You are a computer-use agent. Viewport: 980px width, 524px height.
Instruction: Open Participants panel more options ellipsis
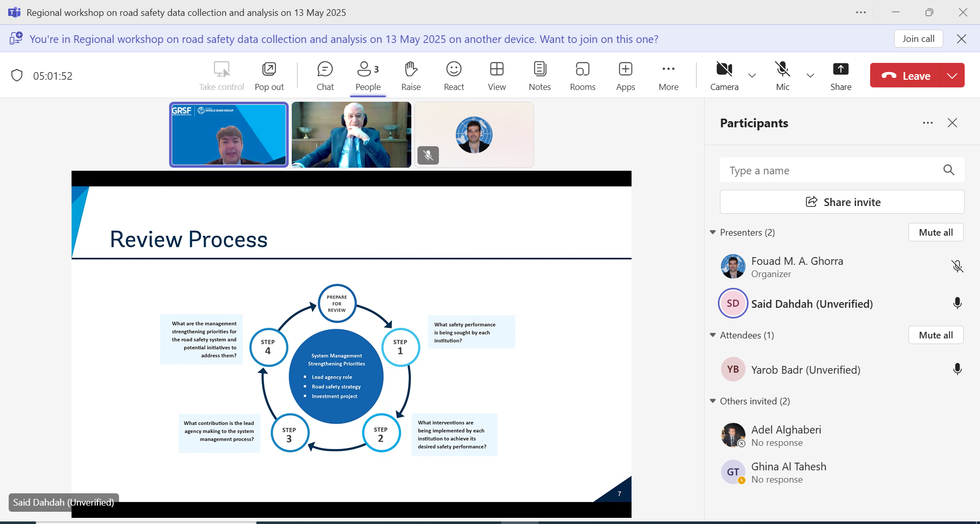928,123
